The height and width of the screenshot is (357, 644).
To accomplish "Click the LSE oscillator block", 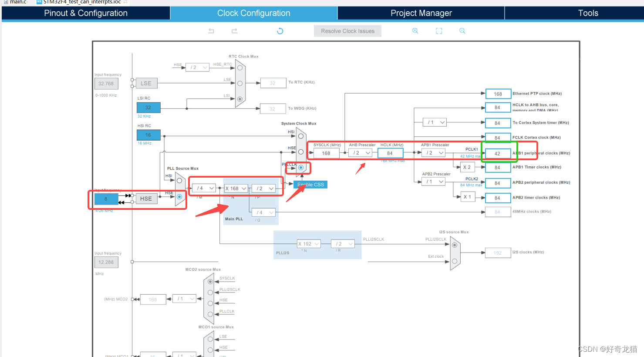I will (146, 83).
